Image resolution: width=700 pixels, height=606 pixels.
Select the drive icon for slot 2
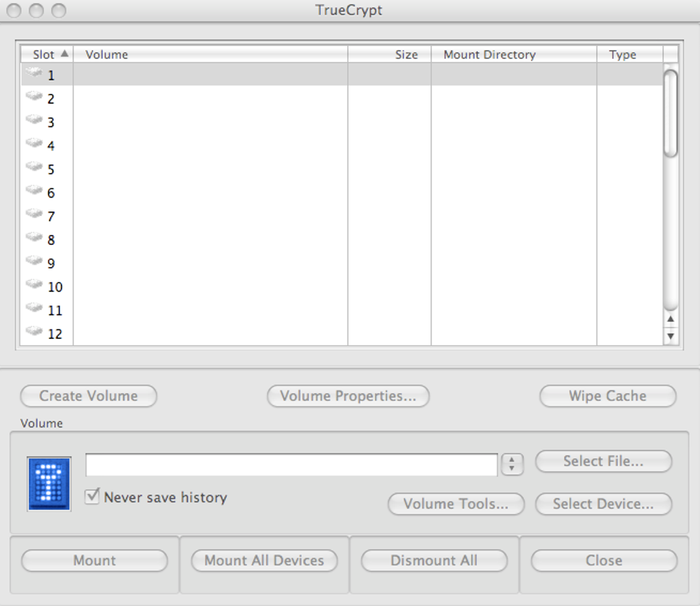(x=34, y=96)
